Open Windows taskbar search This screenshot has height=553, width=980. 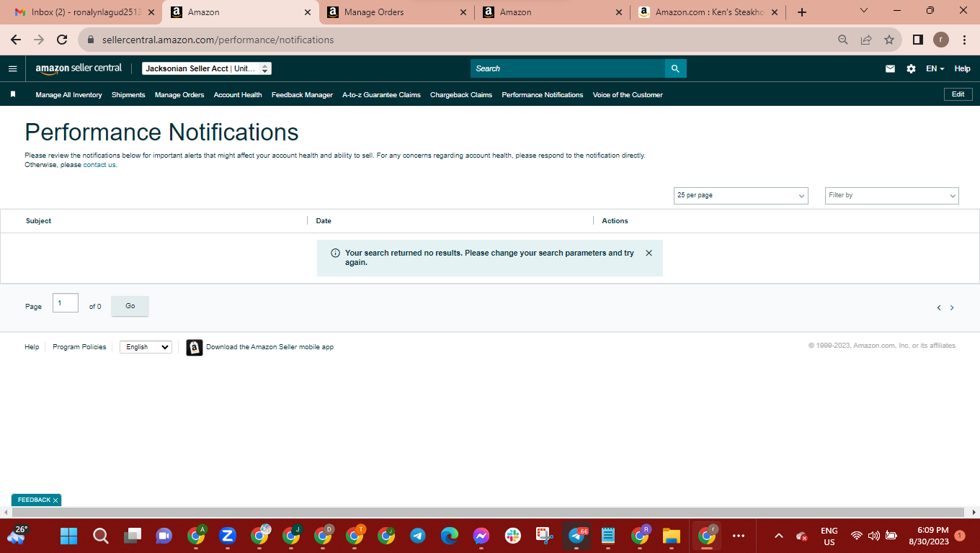[x=101, y=536]
